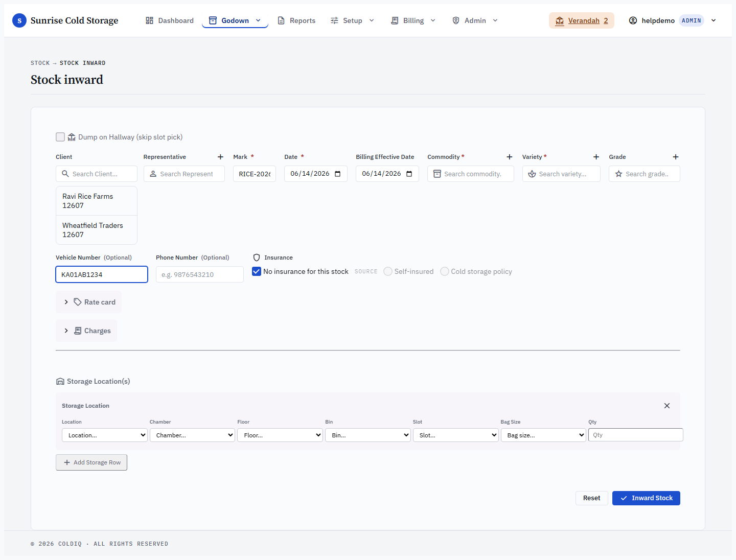
Task: Select the Self-insured radio option
Action: coord(388,271)
